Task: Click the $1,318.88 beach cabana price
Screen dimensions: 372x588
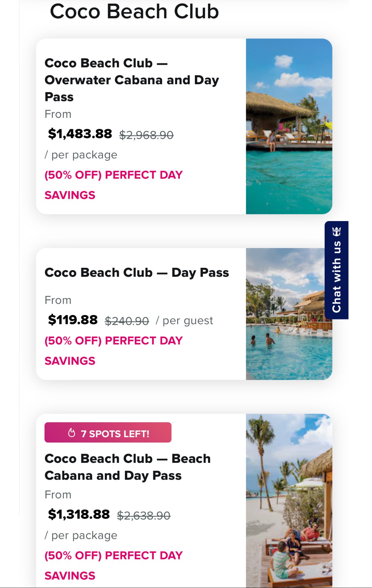Action: click(79, 514)
